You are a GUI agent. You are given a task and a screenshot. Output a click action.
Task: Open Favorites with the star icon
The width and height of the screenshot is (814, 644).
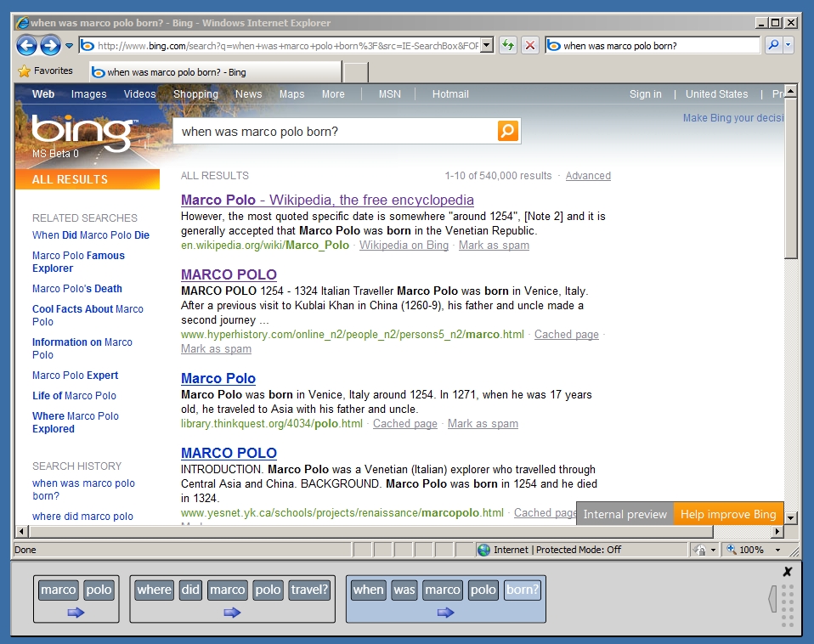point(25,71)
